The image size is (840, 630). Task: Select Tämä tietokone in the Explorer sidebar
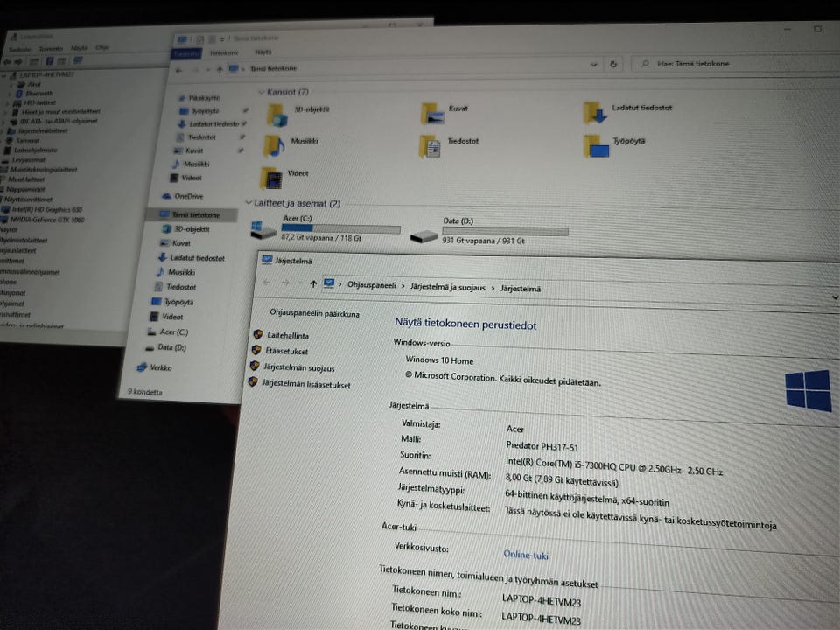click(190, 215)
